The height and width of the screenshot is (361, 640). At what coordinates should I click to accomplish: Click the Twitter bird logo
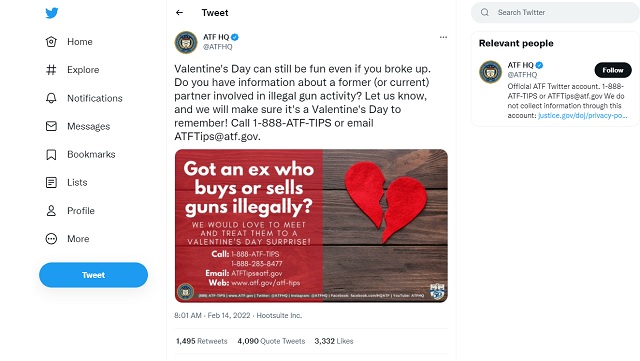click(52, 13)
